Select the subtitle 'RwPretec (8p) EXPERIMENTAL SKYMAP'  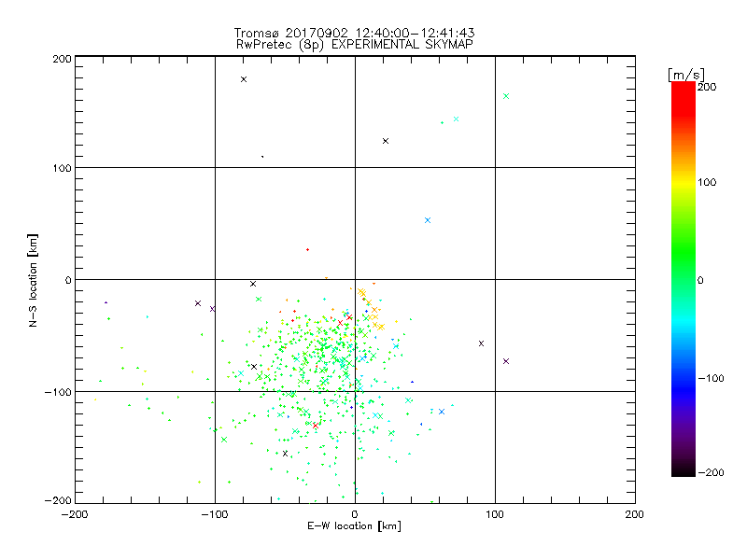coord(354,45)
